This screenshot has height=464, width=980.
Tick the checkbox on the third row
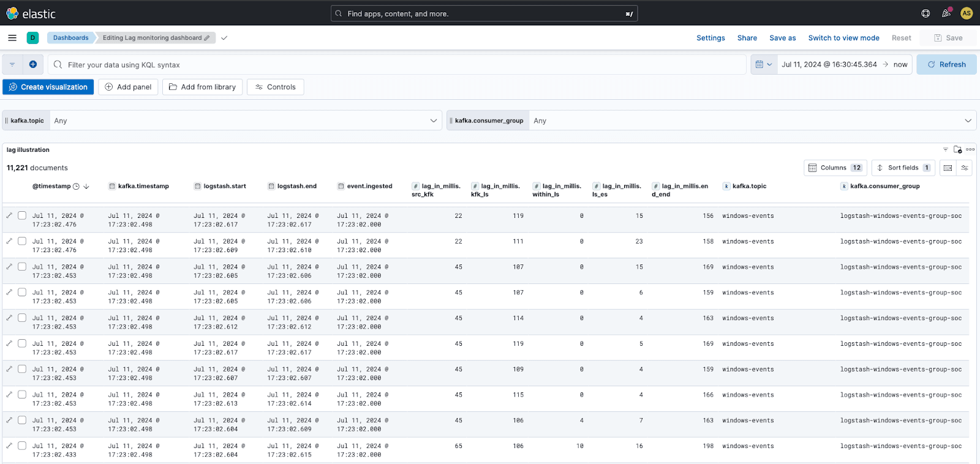(22, 267)
